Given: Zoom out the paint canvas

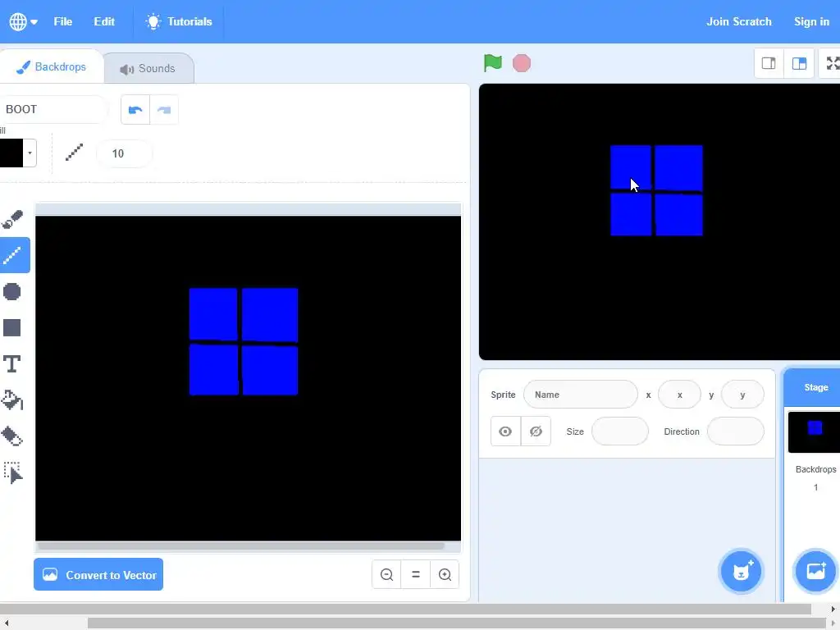Looking at the screenshot, I should coord(387,575).
